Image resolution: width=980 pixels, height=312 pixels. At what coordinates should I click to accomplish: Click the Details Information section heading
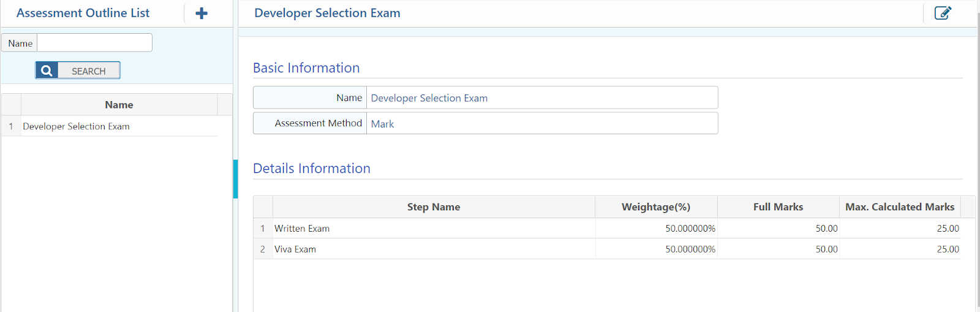[312, 169]
